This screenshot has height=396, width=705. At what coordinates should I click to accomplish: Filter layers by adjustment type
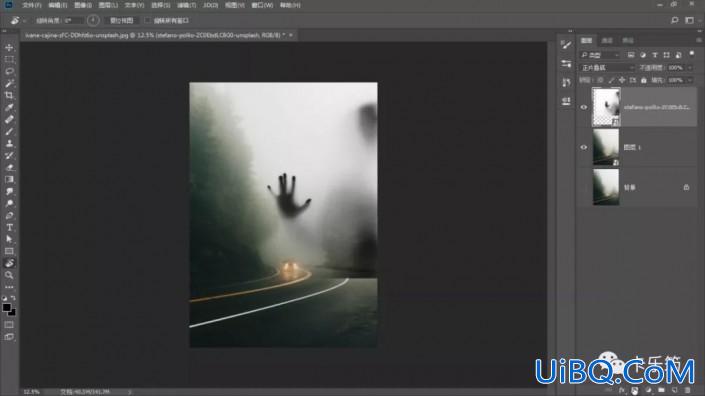click(643, 55)
